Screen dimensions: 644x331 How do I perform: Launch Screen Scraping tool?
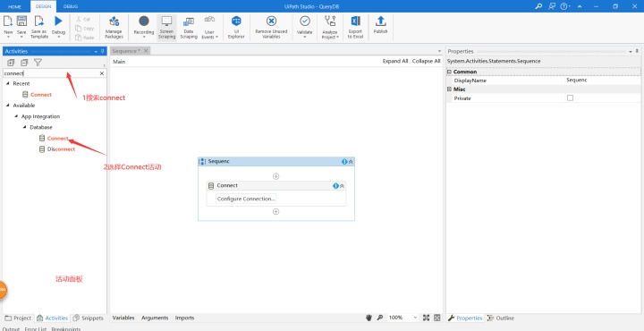click(x=166, y=27)
